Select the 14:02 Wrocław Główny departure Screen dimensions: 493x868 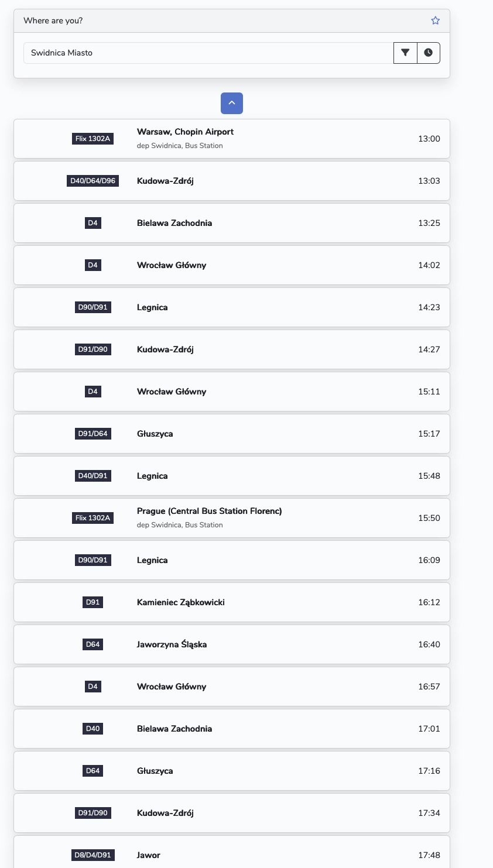tap(232, 265)
